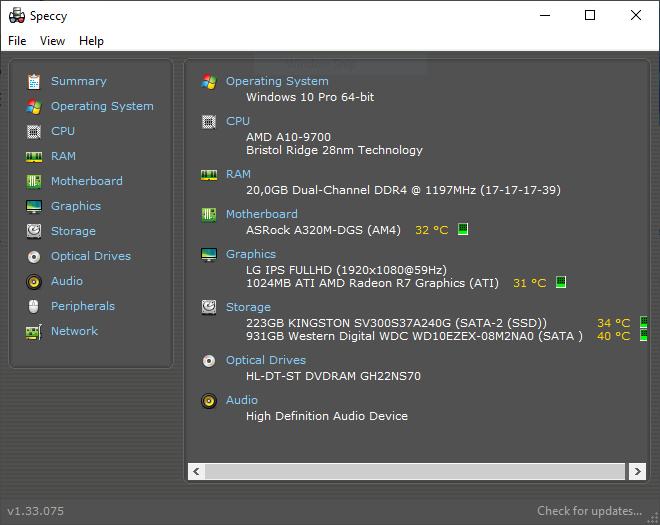Click Operating System heading link in summary

277,81
